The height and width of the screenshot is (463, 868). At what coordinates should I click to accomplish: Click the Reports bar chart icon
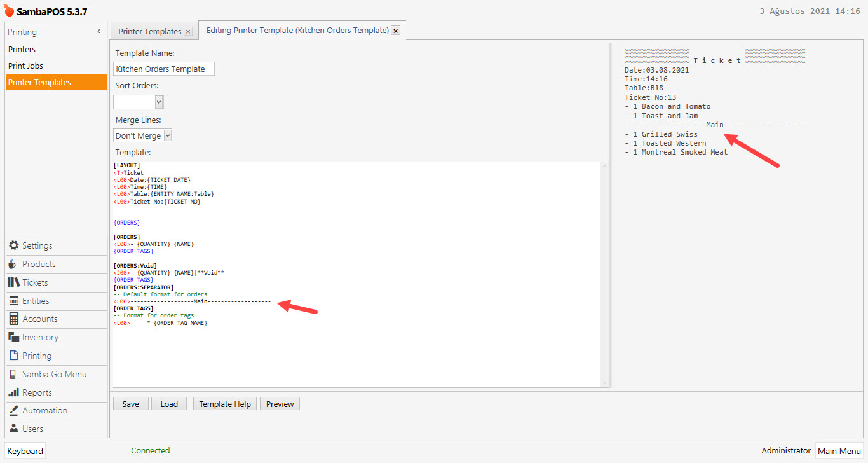point(13,392)
